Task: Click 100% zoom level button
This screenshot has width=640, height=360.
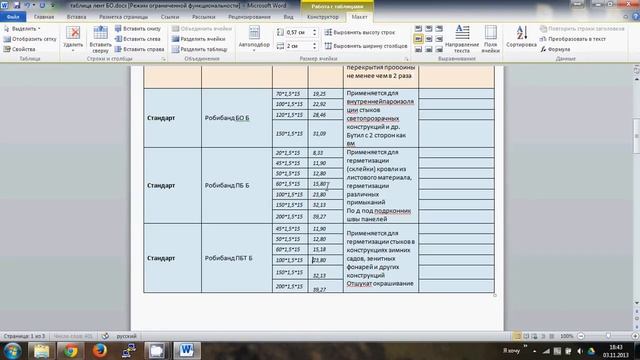Action: [567, 336]
